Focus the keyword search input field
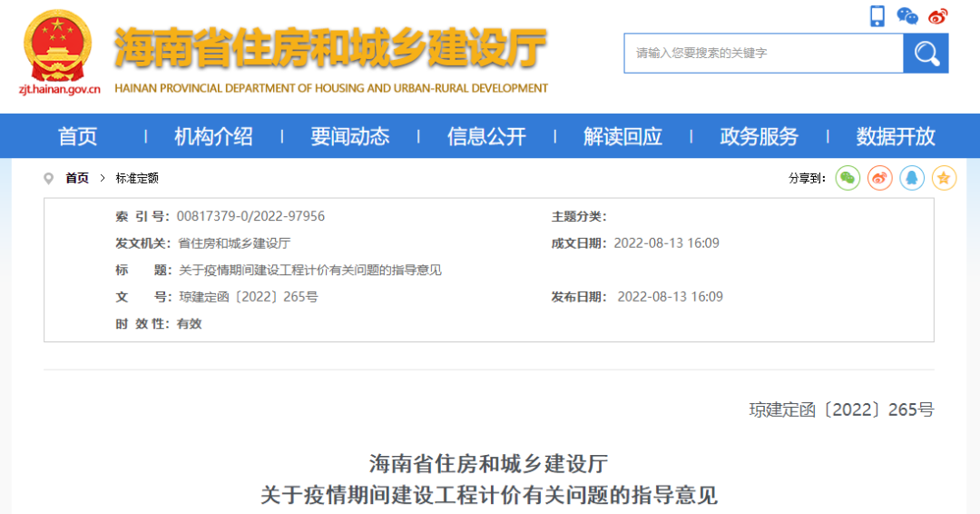The image size is (980, 514). [763, 54]
